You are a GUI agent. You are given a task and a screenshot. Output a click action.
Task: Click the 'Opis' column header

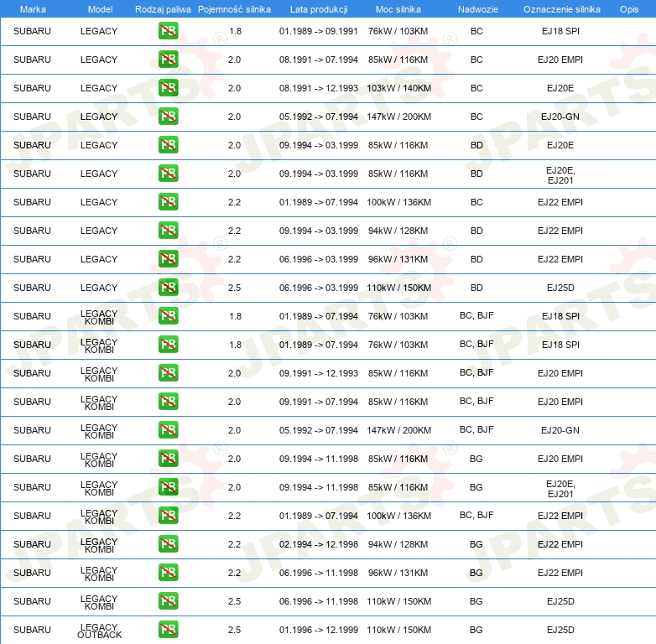pyautogui.click(x=629, y=9)
